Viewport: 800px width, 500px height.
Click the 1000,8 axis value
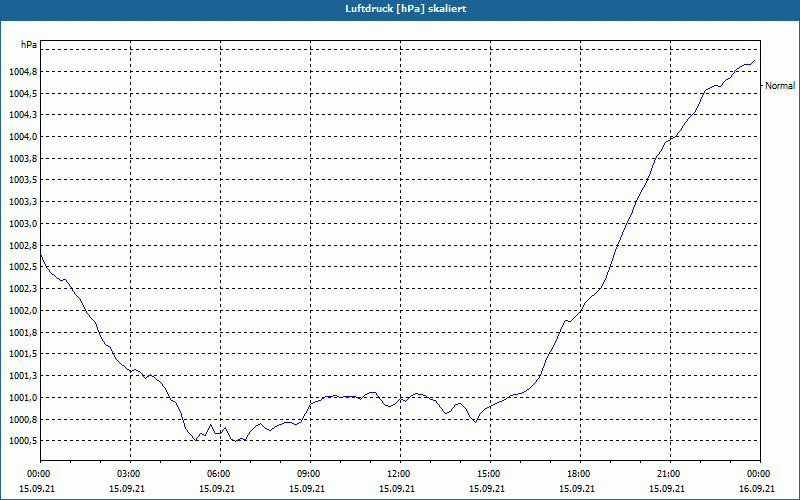click(23, 419)
